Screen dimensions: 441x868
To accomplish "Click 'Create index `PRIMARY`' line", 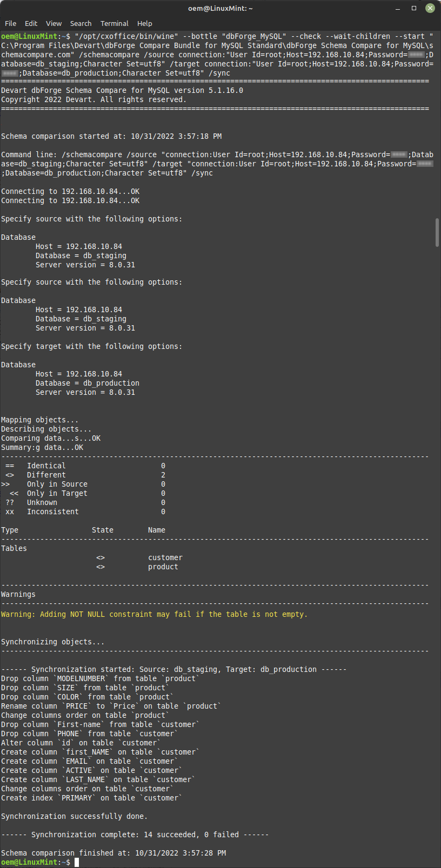I will click(x=92, y=798).
